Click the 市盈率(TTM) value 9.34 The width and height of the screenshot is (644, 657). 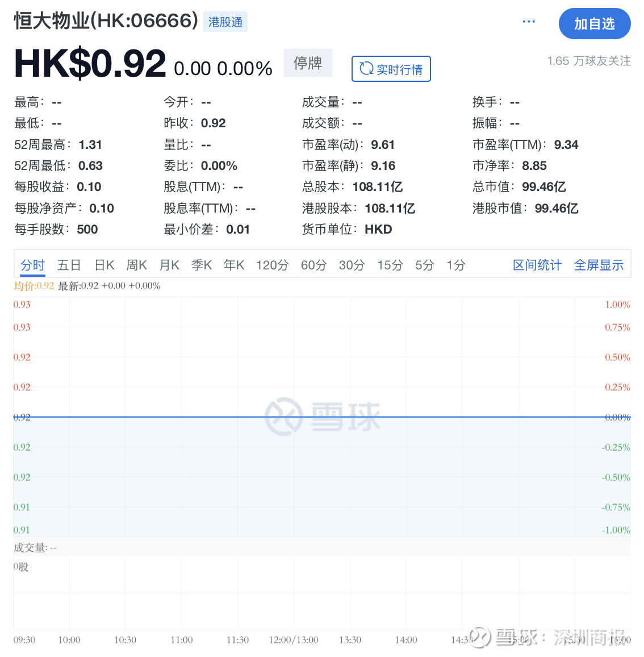click(566, 145)
